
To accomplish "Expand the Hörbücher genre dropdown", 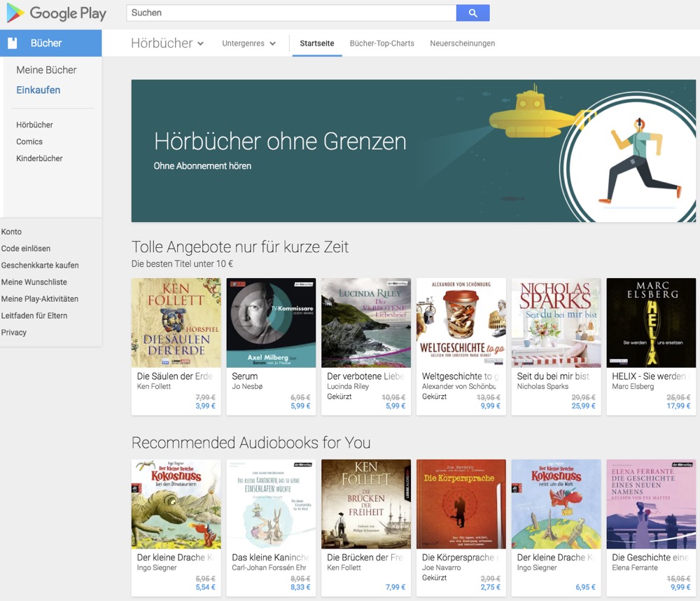I will (167, 43).
